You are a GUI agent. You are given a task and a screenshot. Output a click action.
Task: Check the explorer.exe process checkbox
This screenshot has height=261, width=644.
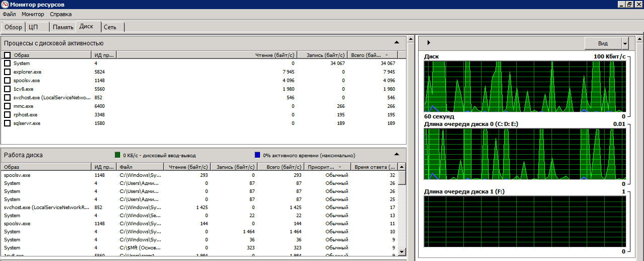[x=7, y=72]
